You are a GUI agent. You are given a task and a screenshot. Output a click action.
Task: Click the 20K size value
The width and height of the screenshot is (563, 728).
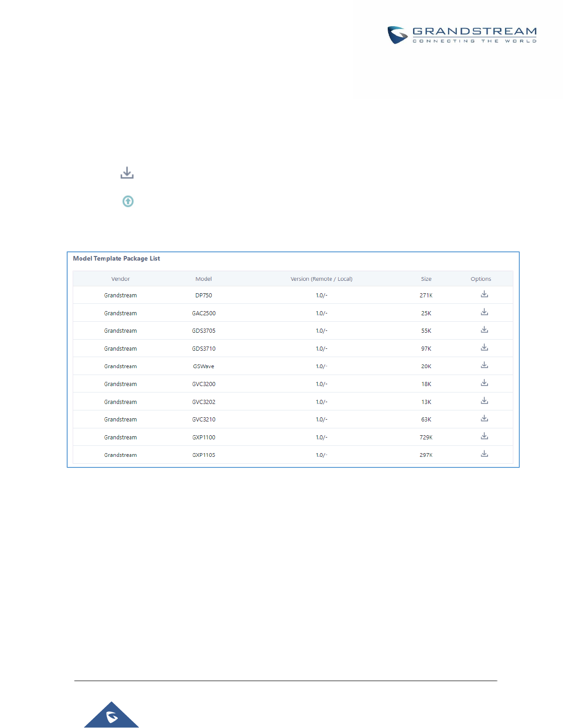point(426,366)
